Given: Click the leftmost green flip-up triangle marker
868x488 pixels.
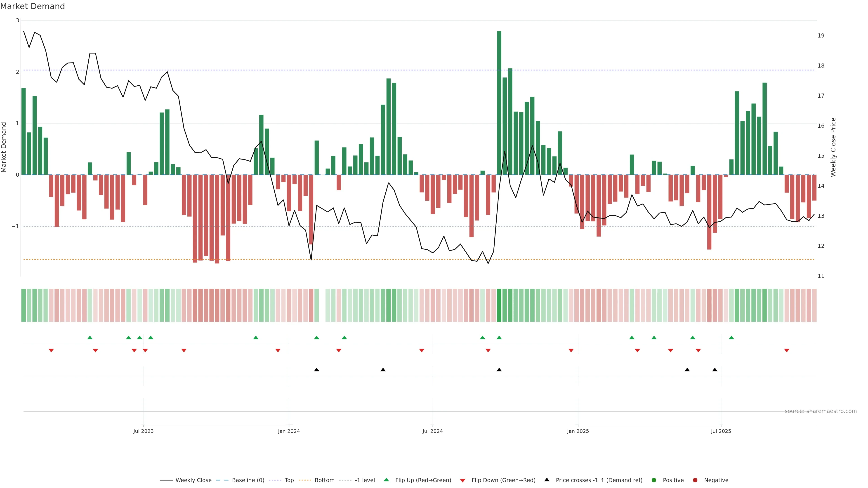Looking at the screenshot, I should (x=90, y=338).
